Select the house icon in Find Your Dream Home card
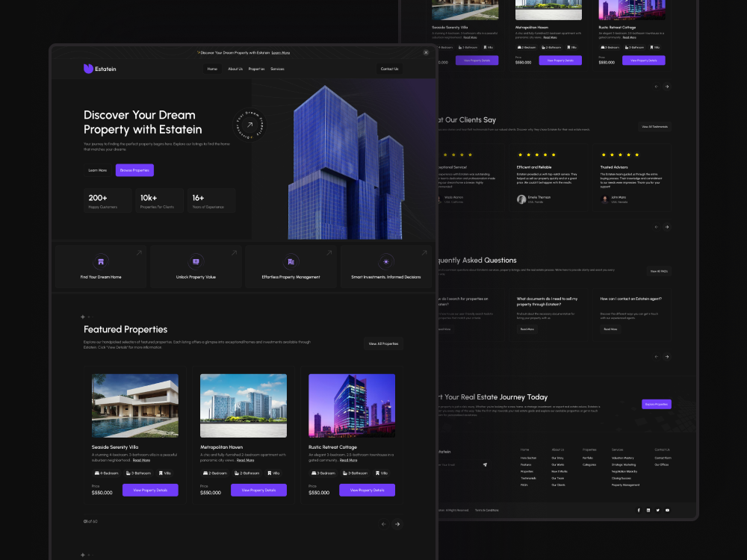The image size is (747, 560). 100,263
